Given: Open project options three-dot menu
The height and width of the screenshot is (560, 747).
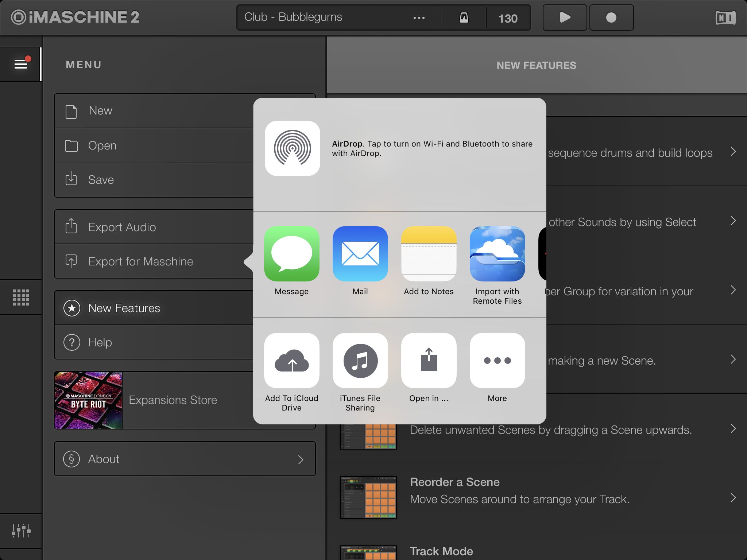Looking at the screenshot, I should 419,18.
